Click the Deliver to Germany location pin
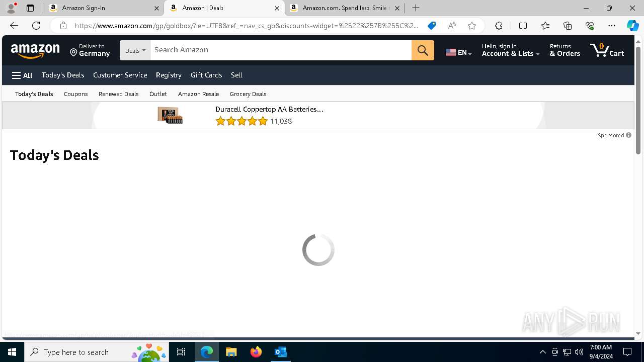Screen dimensions: 644x362 (x=73, y=53)
